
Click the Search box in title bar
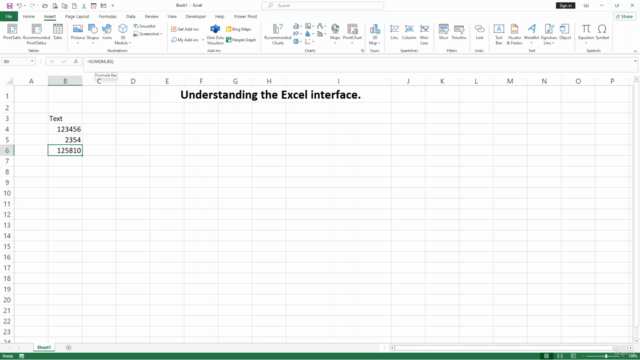pyautogui.click(x=322, y=5)
